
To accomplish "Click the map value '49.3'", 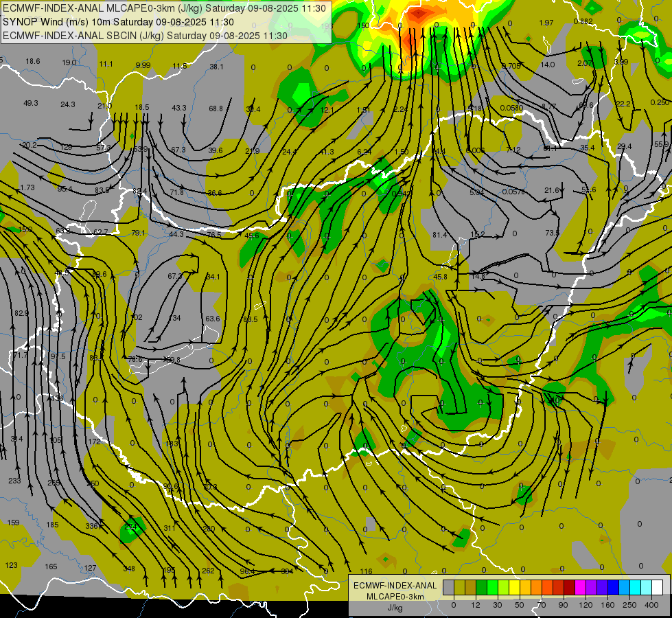I will point(31,103).
